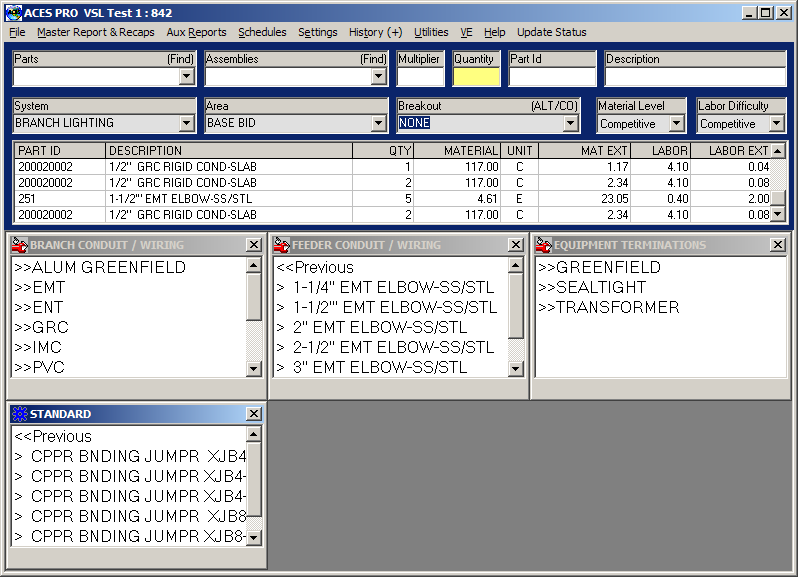Select 1-1/4" EMT ELBOW-SS/STL in Feeder list
The width and height of the screenshot is (798, 577).
click(385, 287)
